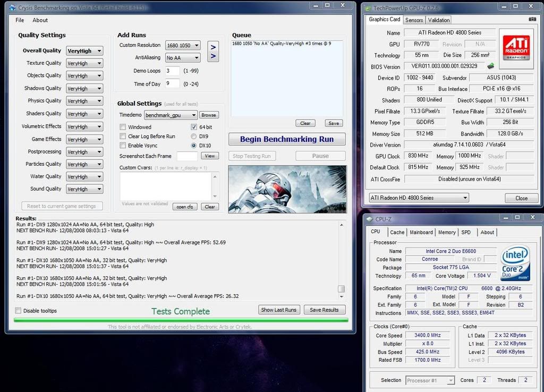Click the green Tests Complete progress bar
This screenshot has width=544, height=392.
181,320
